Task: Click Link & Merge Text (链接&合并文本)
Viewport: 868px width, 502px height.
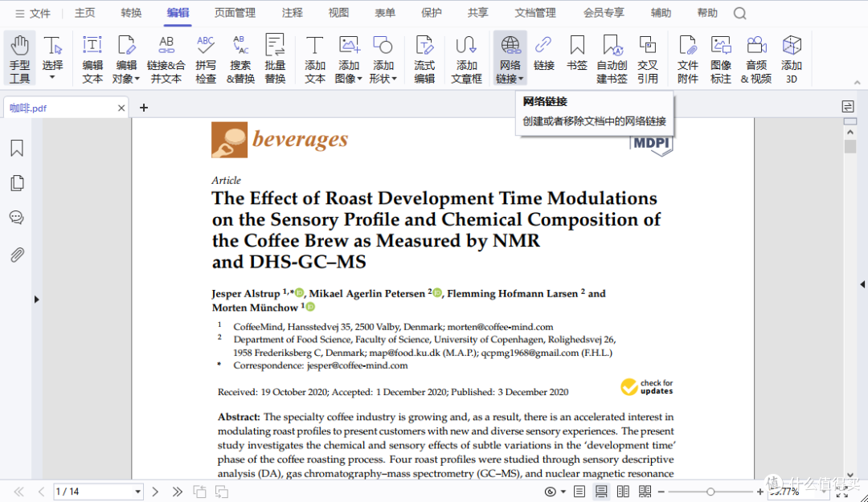Action: tap(166, 59)
